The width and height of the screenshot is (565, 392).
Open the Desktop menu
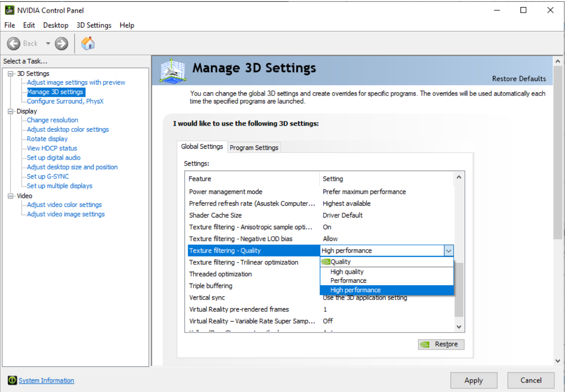(x=55, y=25)
